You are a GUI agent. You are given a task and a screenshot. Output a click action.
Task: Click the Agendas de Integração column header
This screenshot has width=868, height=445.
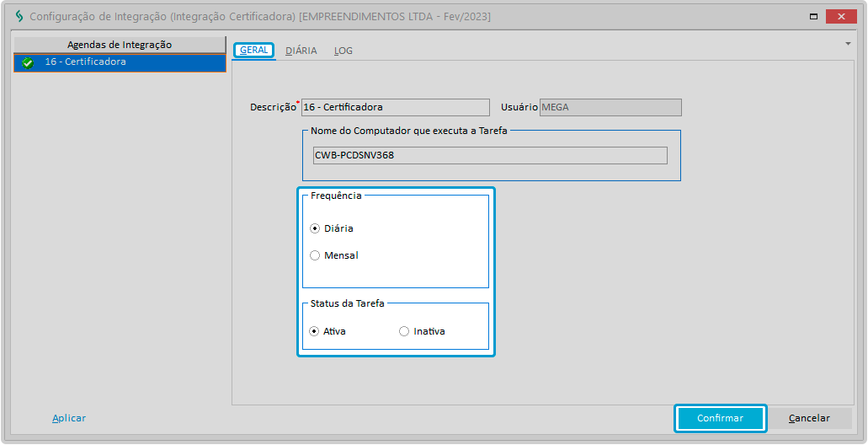(120, 45)
